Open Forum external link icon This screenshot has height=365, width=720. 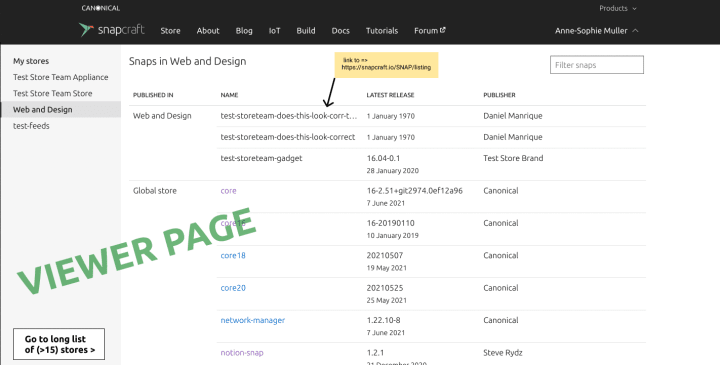coord(443,30)
